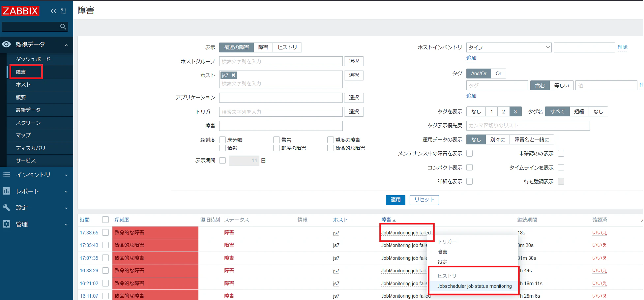Expand the レポート menu section
Viewport: 644px width, 300px height.
(66, 192)
